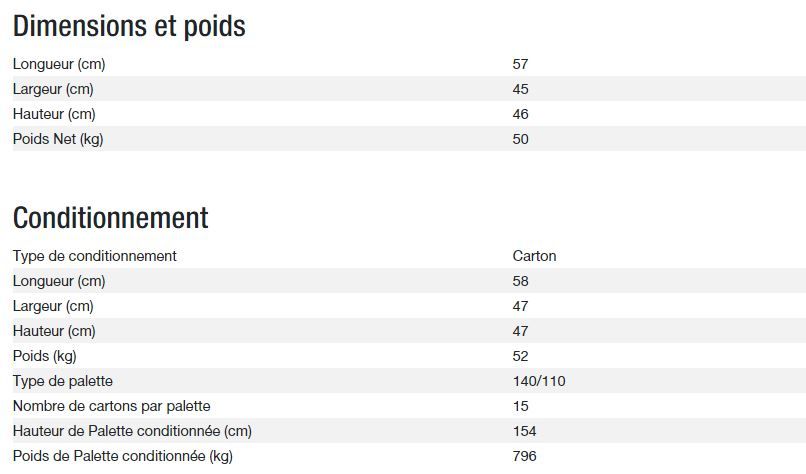Click the "Type de conditionnement" label
The height and width of the screenshot is (474, 806).
[x=95, y=256]
